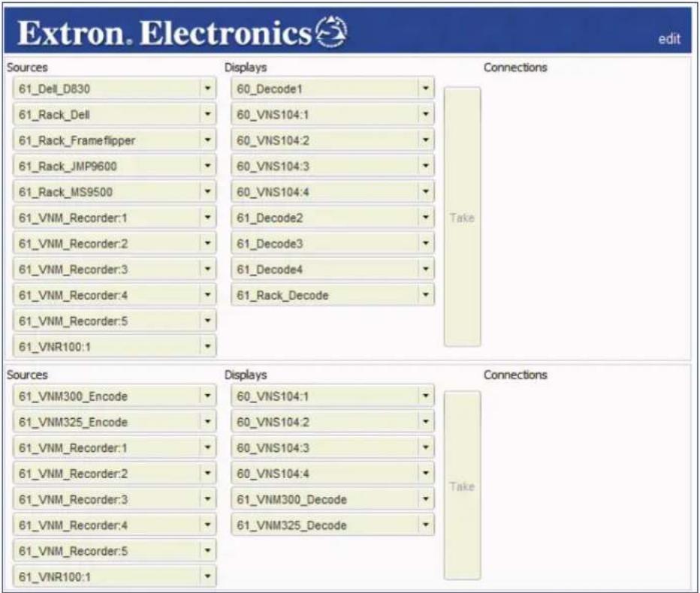Screen dimensions: 700x593
Task: Select 60_VNS104:4 in the lower Displays list
Action: click(x=333, y=474)
